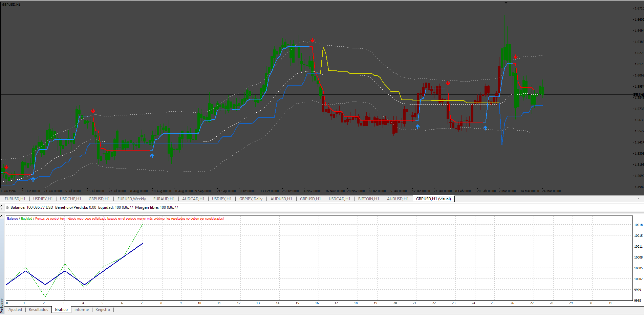The width and height of the screenshot is (644, 315).
Task: Open the BITCOIN,H1 chart tab
Action: click(369, 199)
